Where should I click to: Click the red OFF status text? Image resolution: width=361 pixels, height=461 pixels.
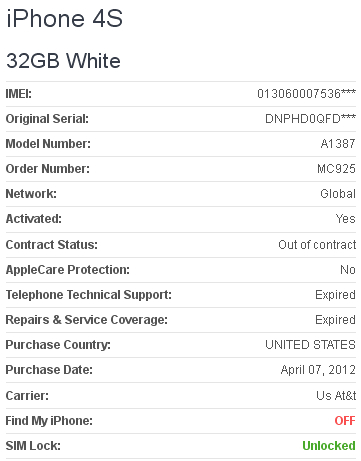(345, 421)
